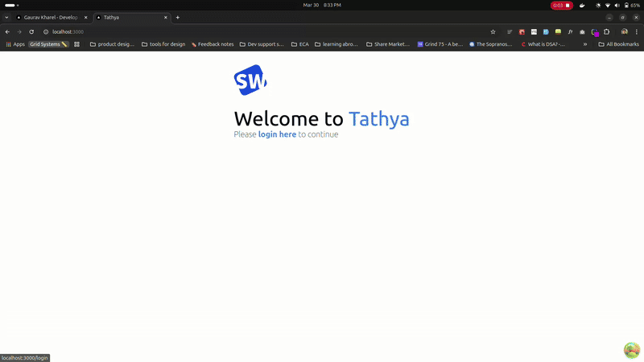Open the Docker tray icon

coord(582,6)
